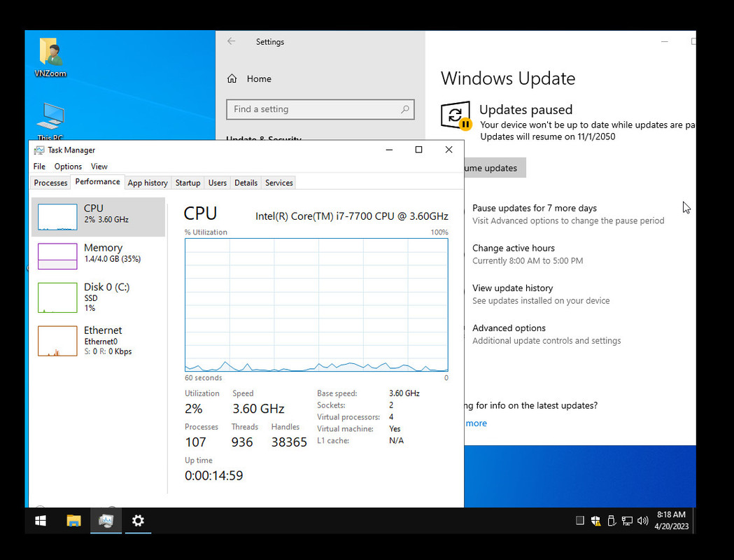Click the search magnifier in Find a setting
Screen dimensions: 734x560
(x=405, y=109)
